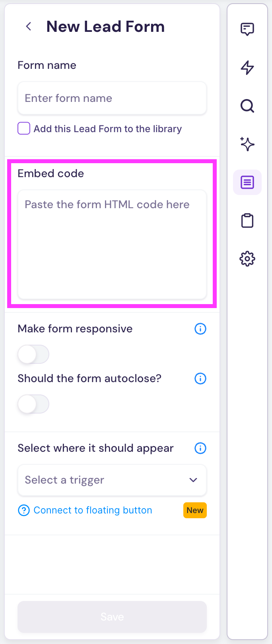The image size is (272, 644).
Task: Go back using the left chevron arrow
Action: [29, 27]
